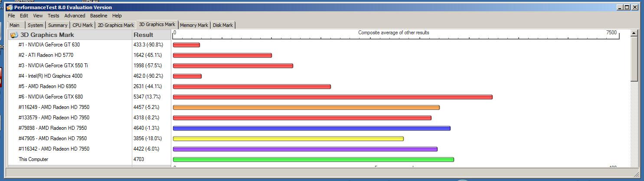
Task: Select baseline #116342 AMD Radeon HD 7950
Action: [x=54, y=149]
